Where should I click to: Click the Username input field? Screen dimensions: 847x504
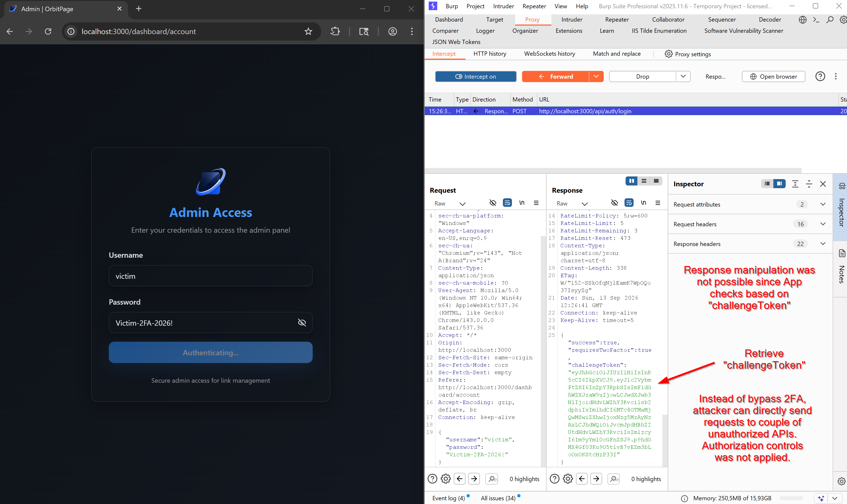click(x=211, y=276)
